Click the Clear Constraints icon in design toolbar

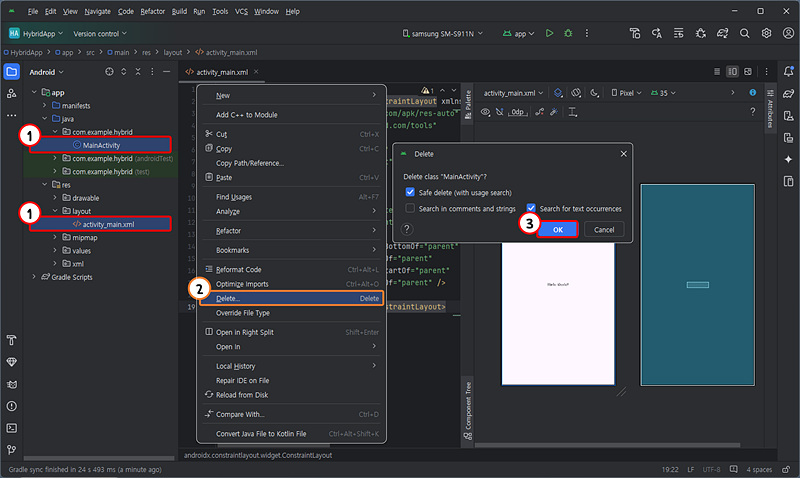(x=539, y=112)
